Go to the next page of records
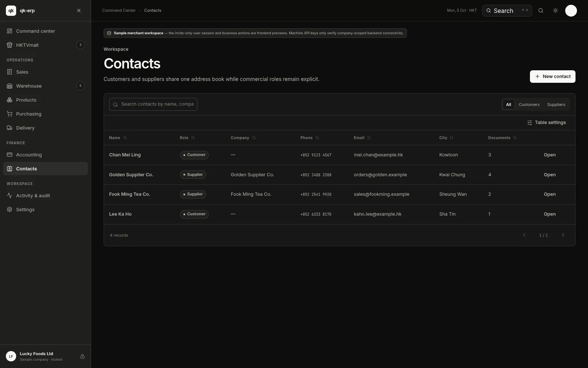This screenshot has height=368, width=588. pyautogui.click(x=563, y=235)
